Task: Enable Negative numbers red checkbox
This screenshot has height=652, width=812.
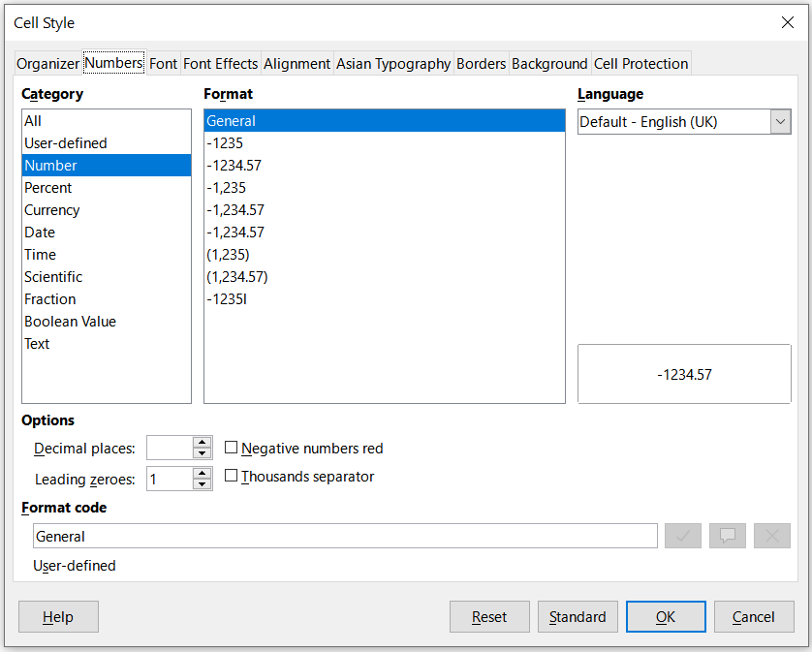Action: [231, 448]
